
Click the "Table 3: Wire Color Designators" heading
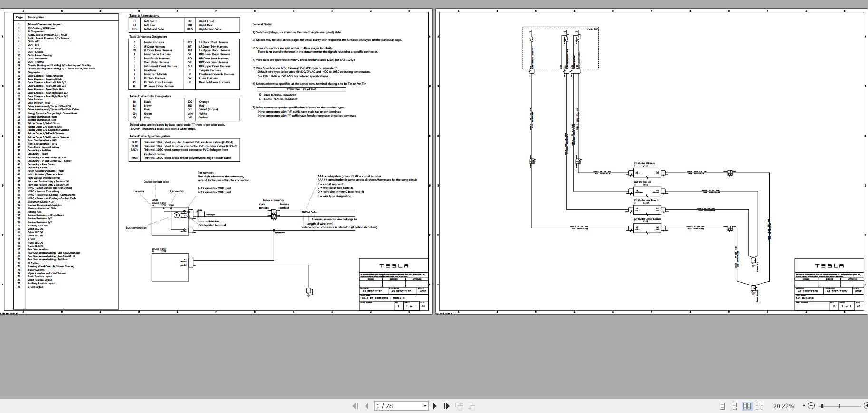coord(150,96)
